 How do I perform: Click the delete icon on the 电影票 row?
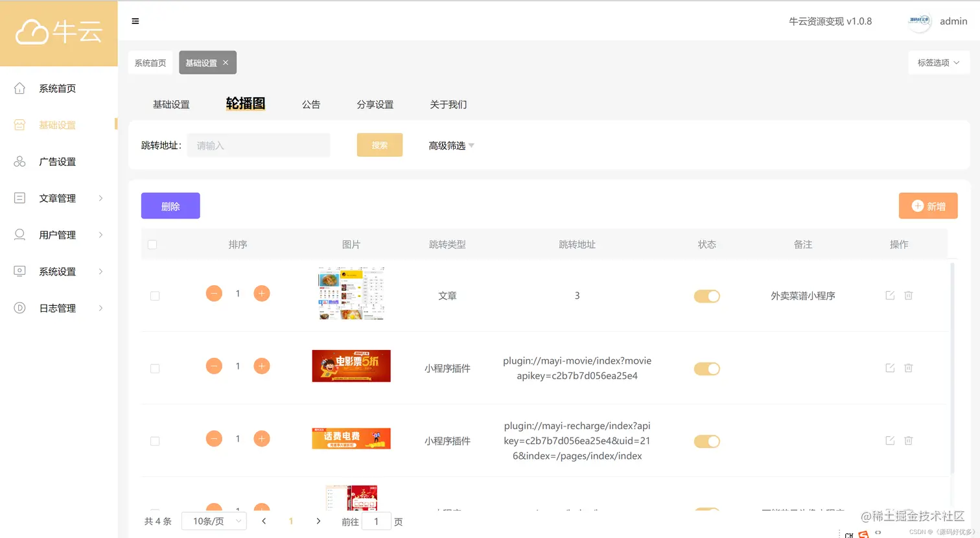908,368
